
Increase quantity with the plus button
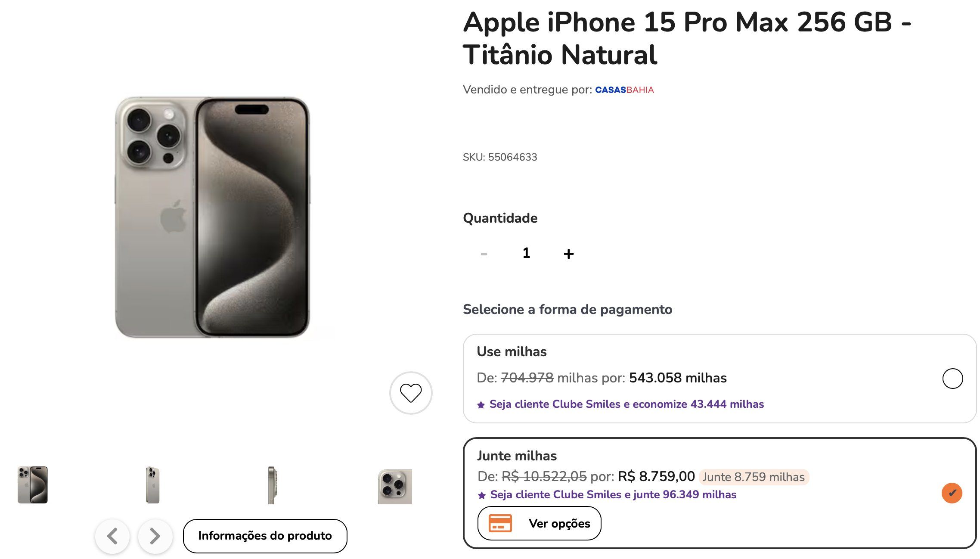(x=568, y=254)
